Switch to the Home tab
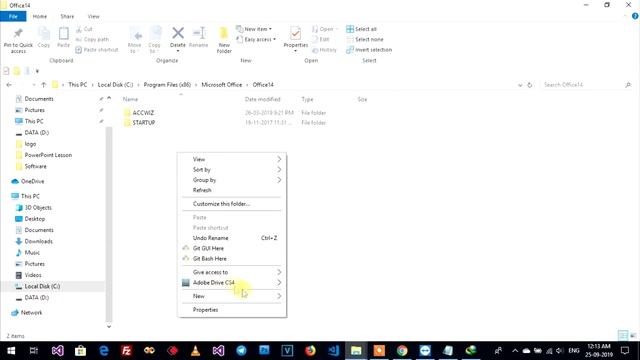The width and height of the screenshot is (640, 360). [x=40, y=16]
